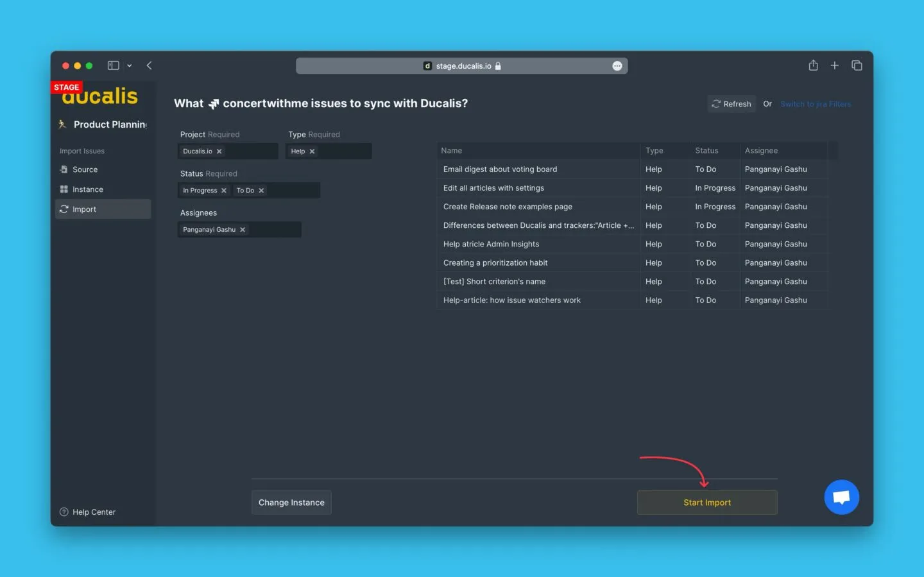Remove the Panganayi Gashu assignee tag
The image size is (924, 577).
pyautogui.click(x=243, y=230)
